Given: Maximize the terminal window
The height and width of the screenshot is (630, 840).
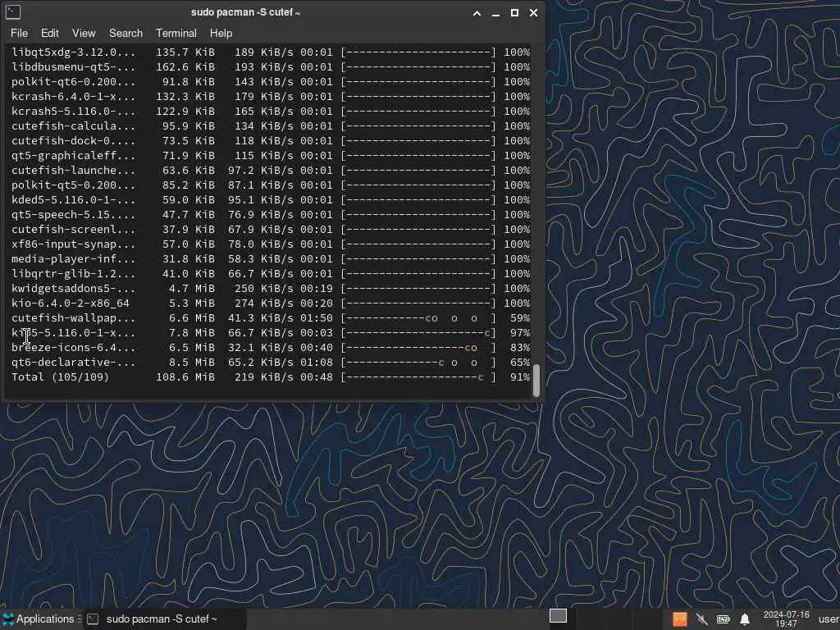Looking at the screenshot, I should tap(514, 13).
